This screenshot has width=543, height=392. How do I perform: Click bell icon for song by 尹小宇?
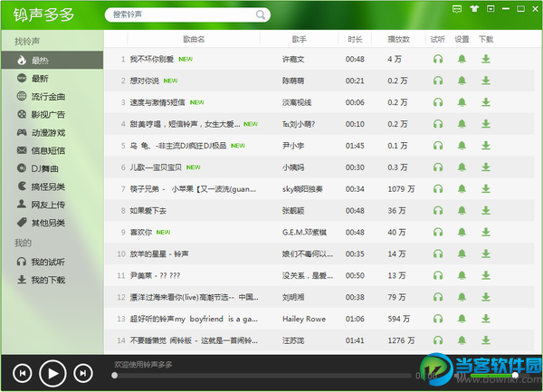(462, 146)
